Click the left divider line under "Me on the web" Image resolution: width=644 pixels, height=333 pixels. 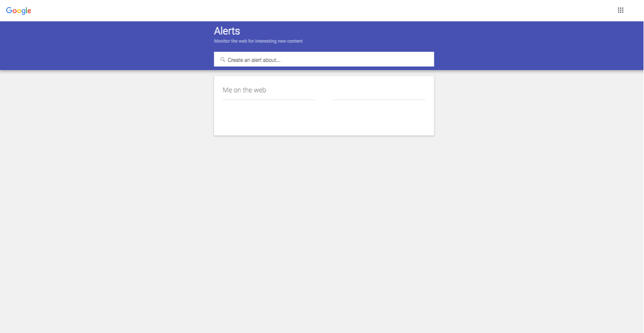(269, 99)
